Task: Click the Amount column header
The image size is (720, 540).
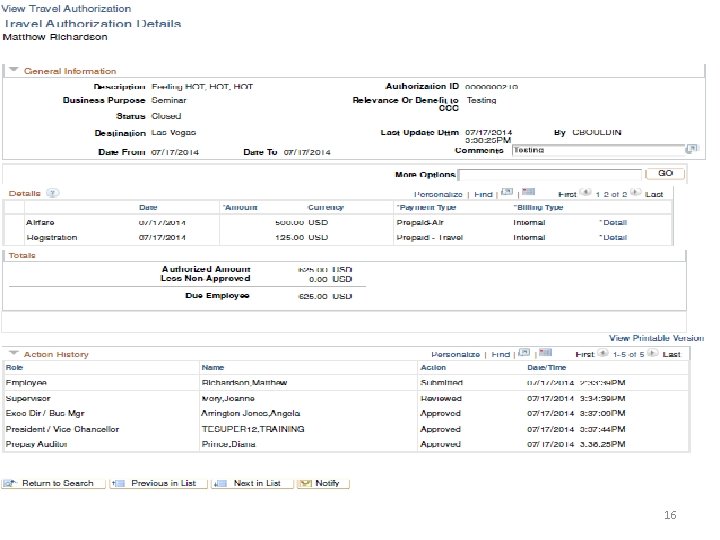Action: tap(241, 208)
